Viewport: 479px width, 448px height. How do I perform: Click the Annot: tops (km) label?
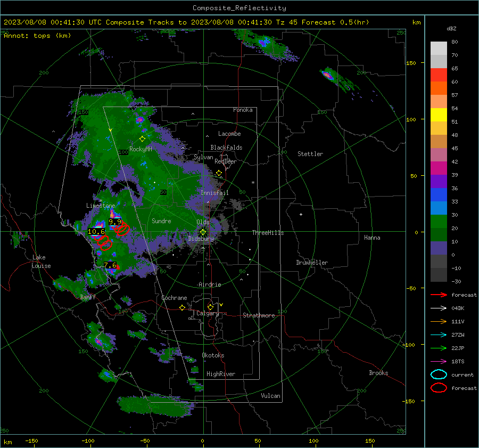click(x=37, y=36)
